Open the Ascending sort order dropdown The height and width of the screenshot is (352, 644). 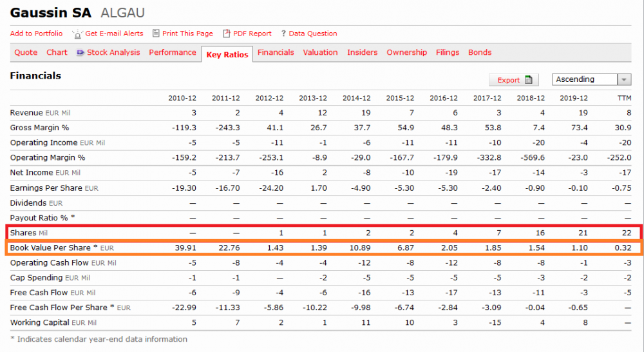pos(591,79)
